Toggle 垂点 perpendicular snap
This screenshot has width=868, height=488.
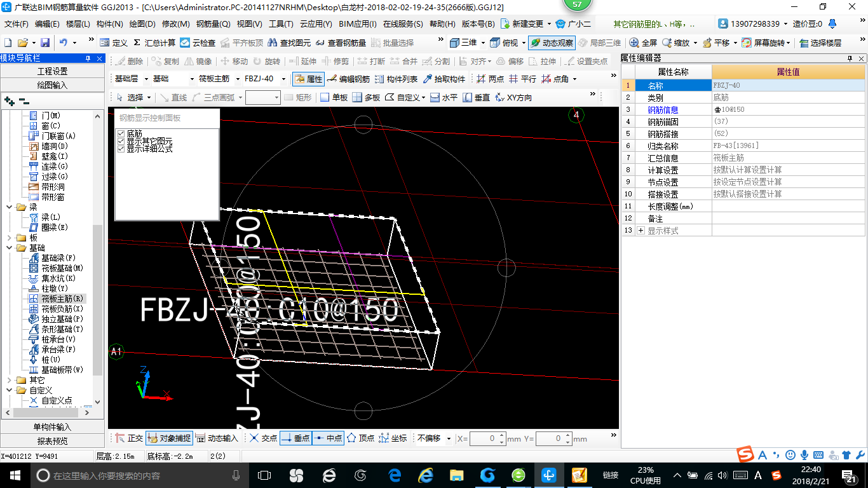coord(295,438)
